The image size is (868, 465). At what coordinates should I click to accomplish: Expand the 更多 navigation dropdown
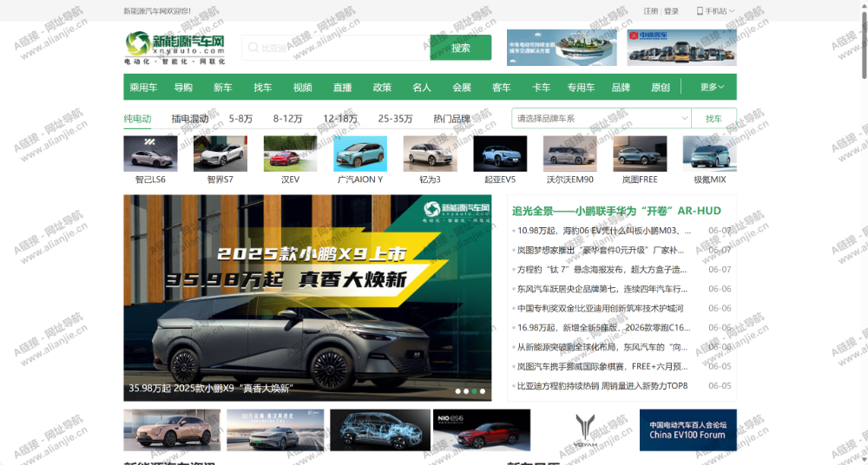click(712, 87)
